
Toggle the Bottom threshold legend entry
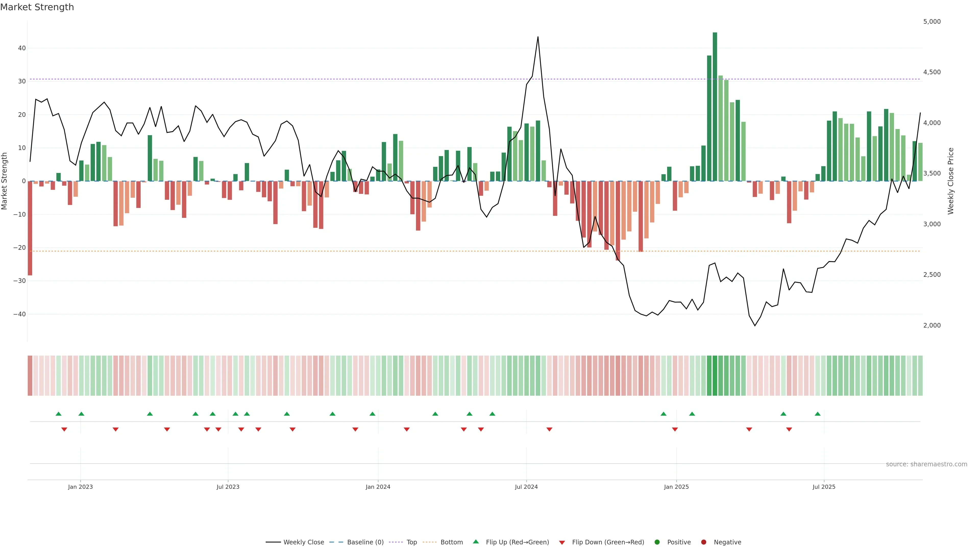point(451,542)
